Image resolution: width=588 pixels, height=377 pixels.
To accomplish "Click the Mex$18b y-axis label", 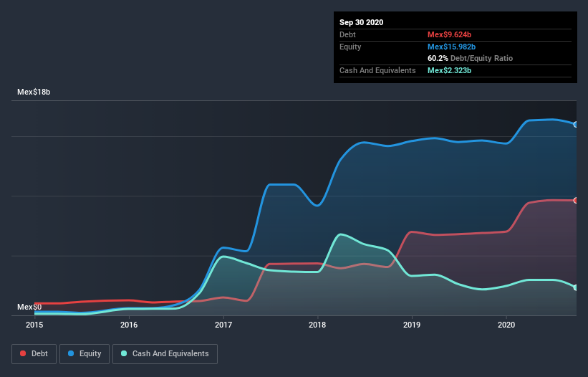I will click(x=34, y=92).
